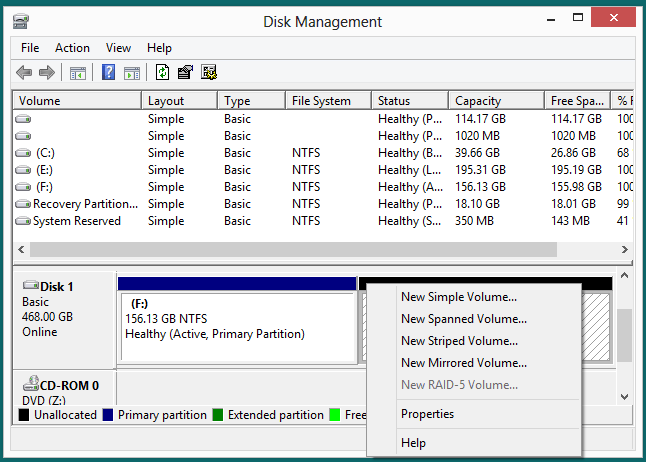Click the bright green Free space legend swatch
Screen dimensions: 646x462
[x=335, y=415]
